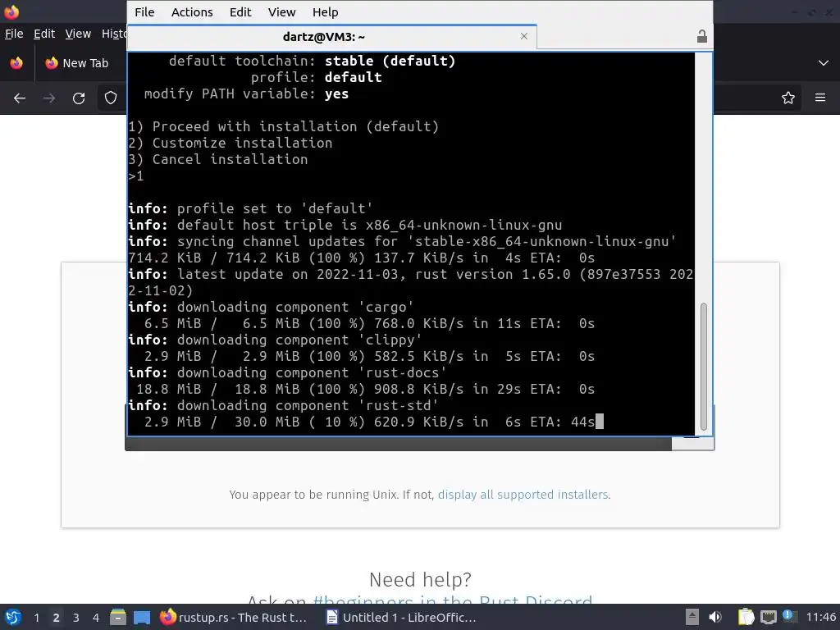Open Firefox View menu
840x630 pixels.
point(78,34)
